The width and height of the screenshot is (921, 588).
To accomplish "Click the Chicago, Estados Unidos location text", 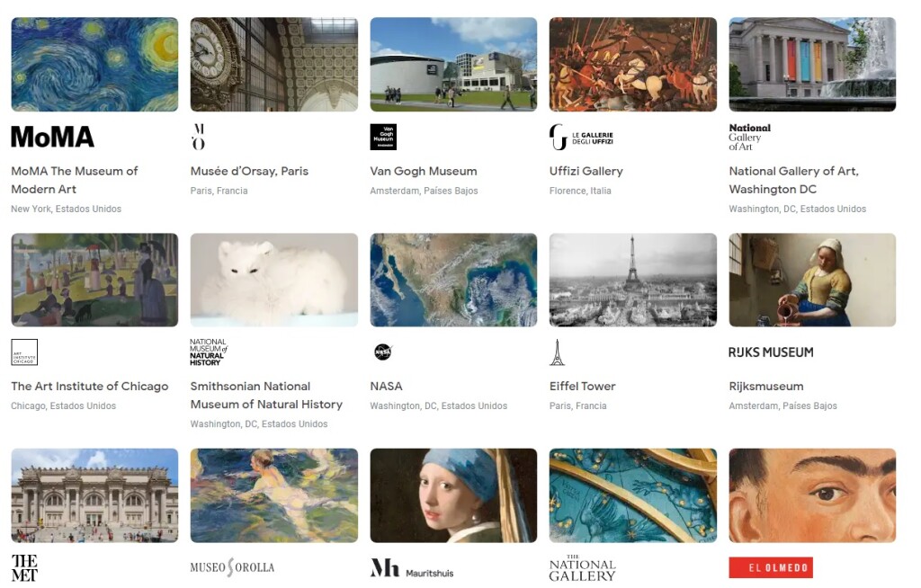I will click(64, 405).
